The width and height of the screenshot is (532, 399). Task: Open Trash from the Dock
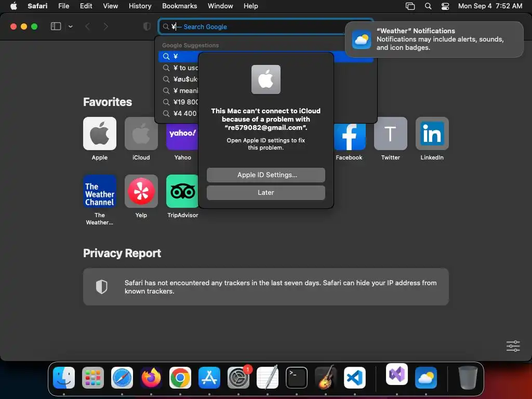pyautogui.click(x=468, y=378)
